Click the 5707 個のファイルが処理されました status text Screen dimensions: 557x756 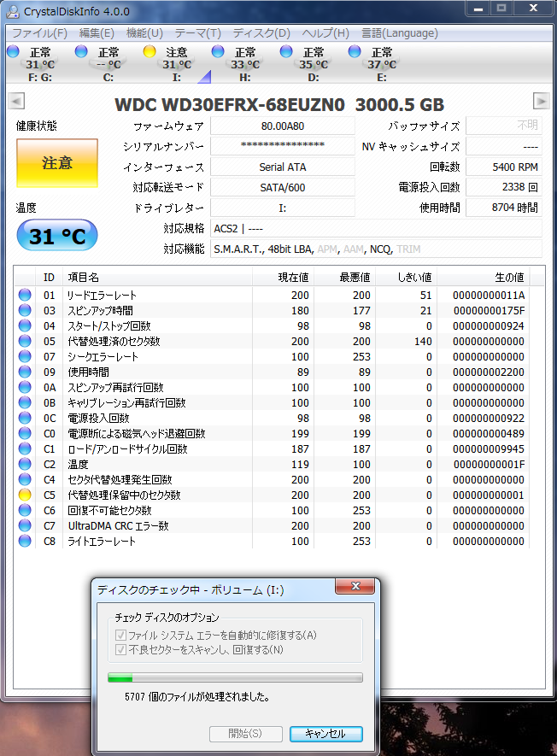click(x=196, y=697)
